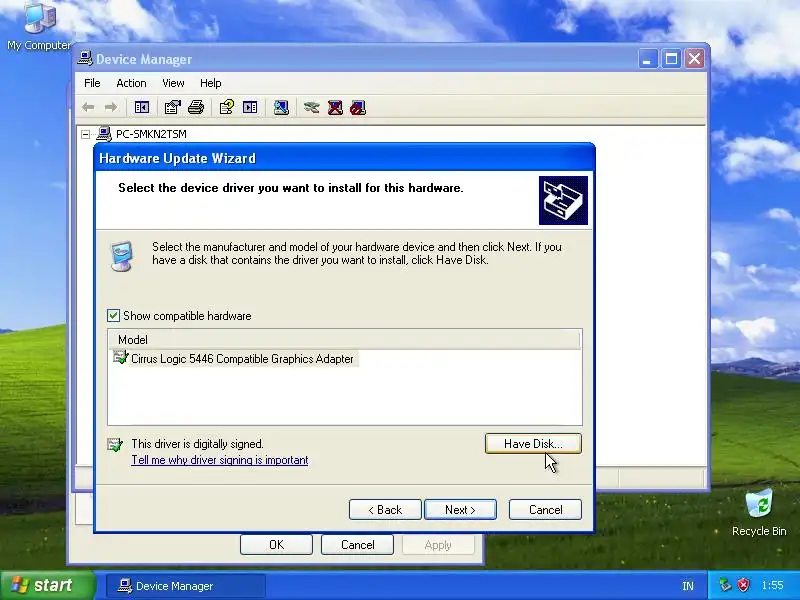The width and height of the screenshot is (800, 600).
Task: Click 'This driver is digitally signed.' text
Action: point(197,444)
